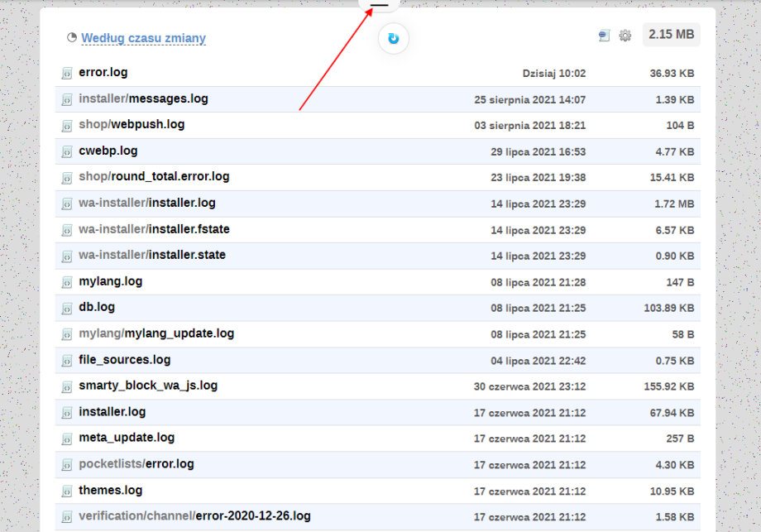
Task: Open smarty_block_wa_js.log file
Action: [148, 386]
